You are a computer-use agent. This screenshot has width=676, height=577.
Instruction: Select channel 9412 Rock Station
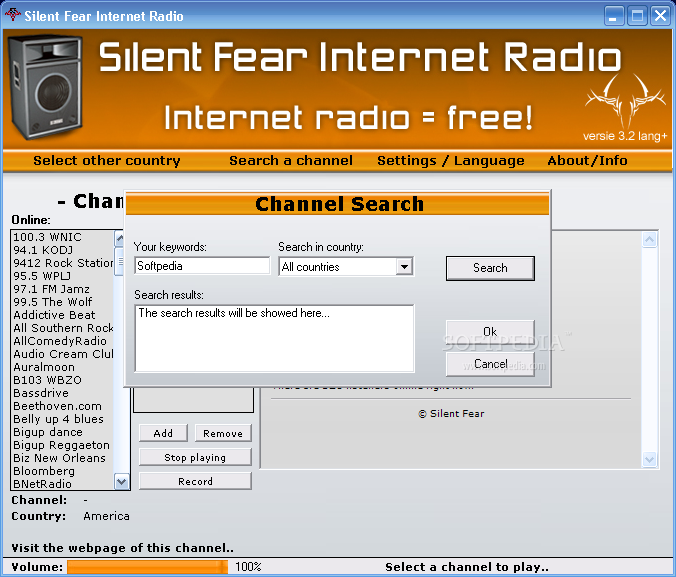(x=63, y=263)
